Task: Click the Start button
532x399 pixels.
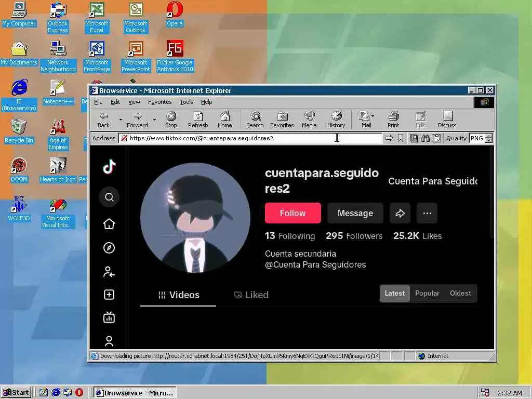Action: (x=16, y=393)
